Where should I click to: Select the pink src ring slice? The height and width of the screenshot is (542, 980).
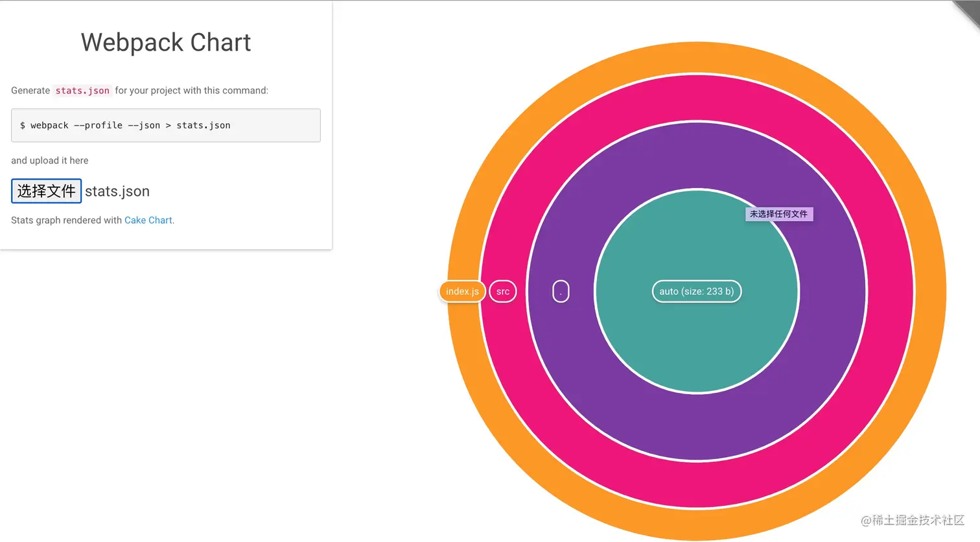(x=697, y=97)
